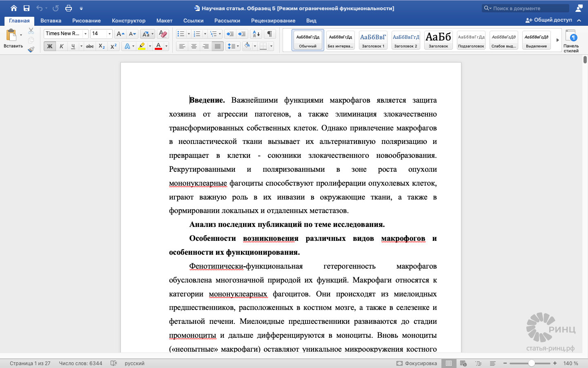Increase font size with A-up icon
This screenshot has height=368, width=588.
pos(120,34)
